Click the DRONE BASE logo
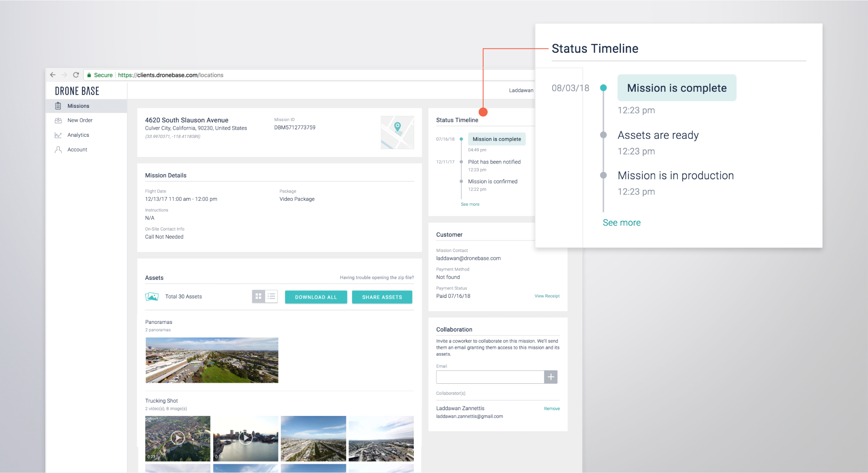 pos(77,91)
